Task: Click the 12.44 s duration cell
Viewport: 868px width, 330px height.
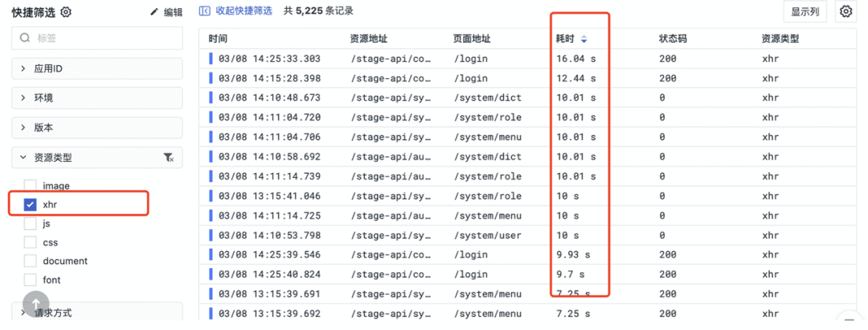Action: [x=576, y=78]
